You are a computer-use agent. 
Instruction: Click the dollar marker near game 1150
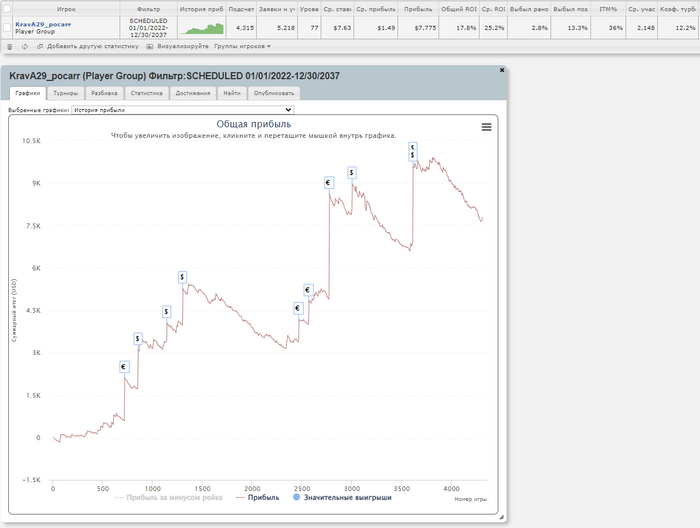point(166,312)
